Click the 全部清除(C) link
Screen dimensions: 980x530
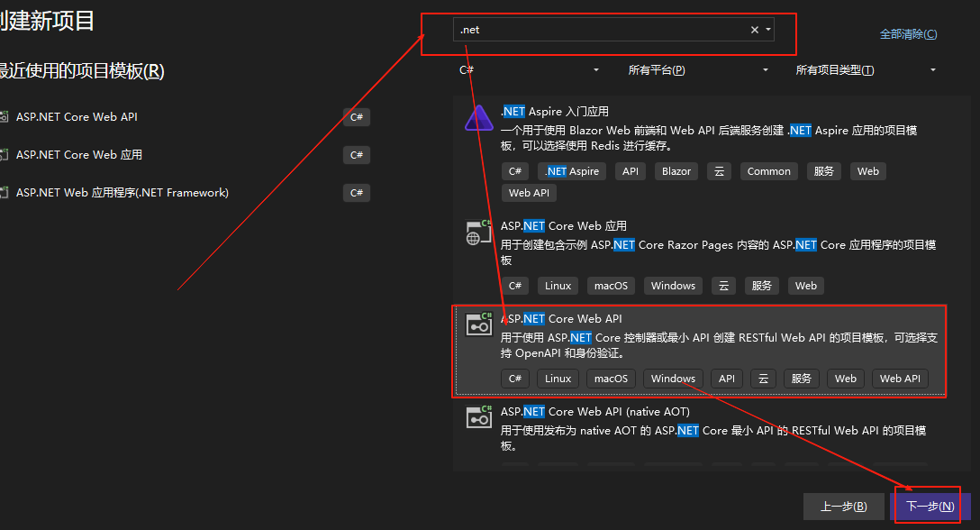pyautogui.click(x=908, y=34)
